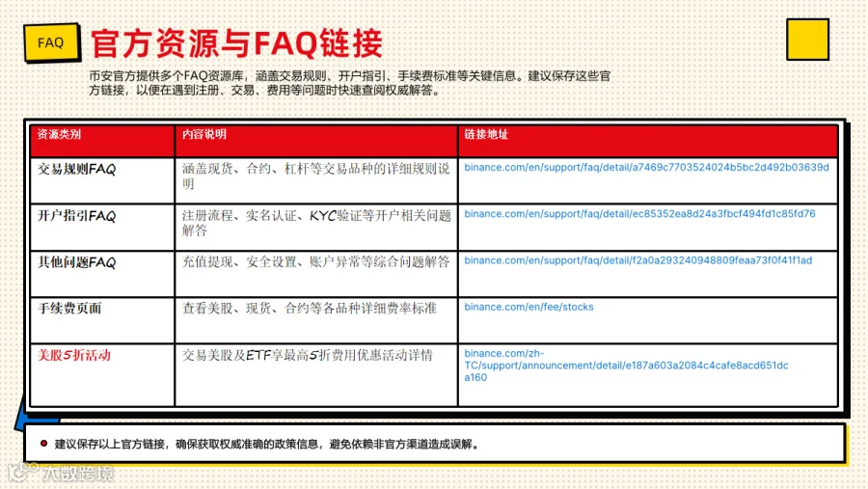The height and width of the screenshot is (489, 868).
Task: Click description 充值提现、安全设置
Action: click(x=315, y=262)
